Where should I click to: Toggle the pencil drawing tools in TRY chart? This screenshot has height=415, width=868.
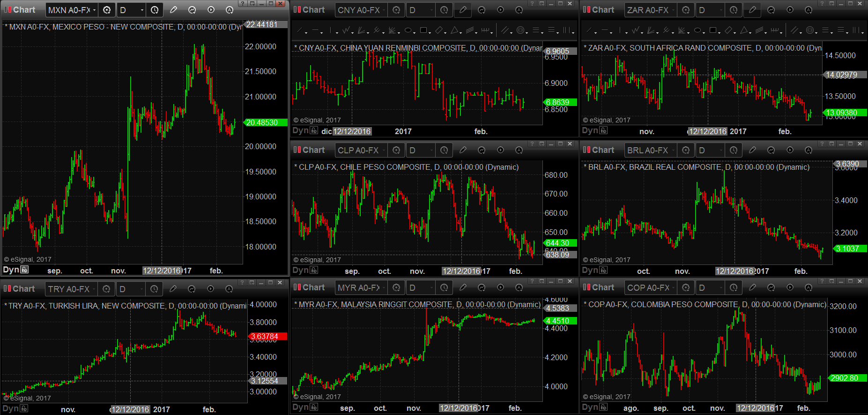pos(173,289)
